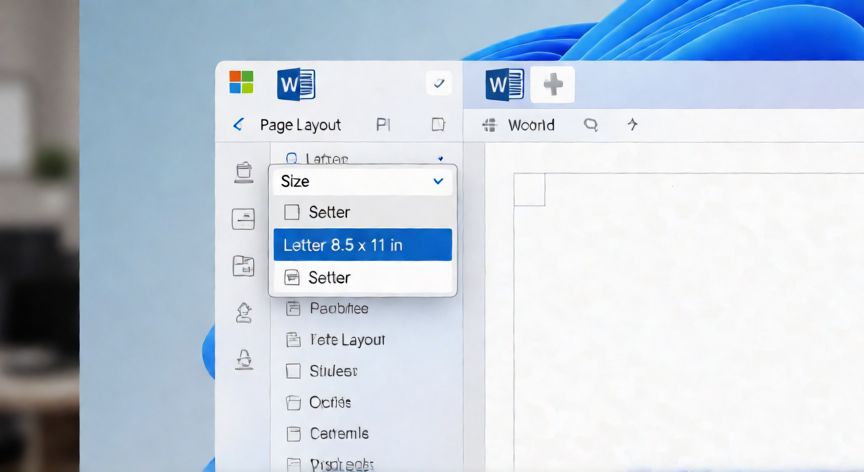The image size is (864, 472).
Task: Select the Stidesr label
Action: point(333,371)
